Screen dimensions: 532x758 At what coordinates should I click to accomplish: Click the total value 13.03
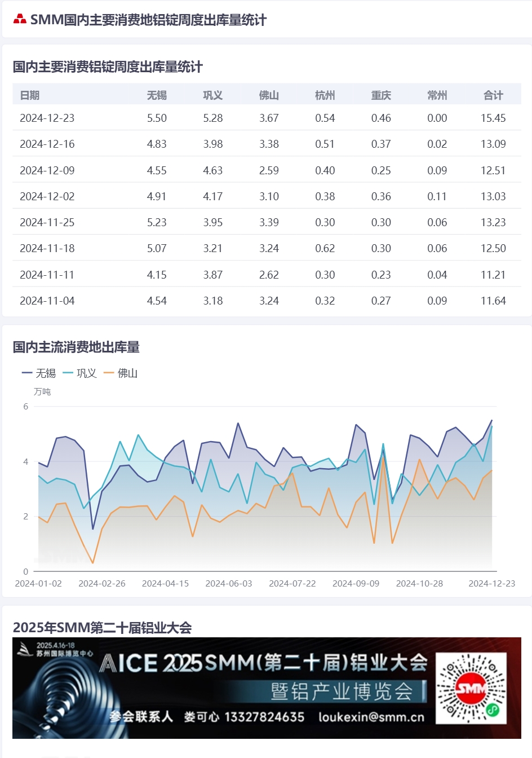[493, 196]
